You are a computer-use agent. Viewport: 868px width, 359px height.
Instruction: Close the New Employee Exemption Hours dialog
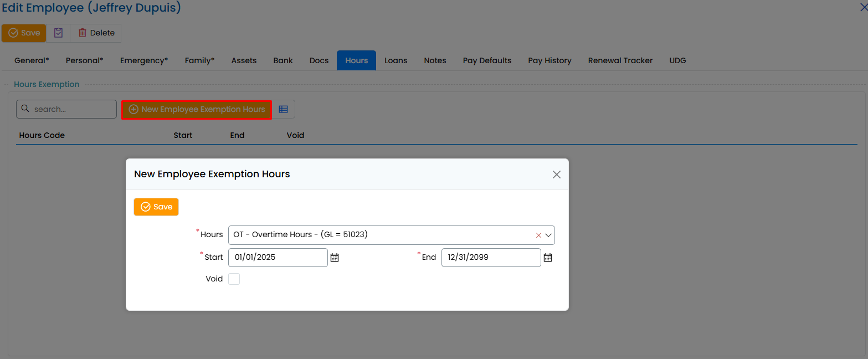click(x=556, y=175)
